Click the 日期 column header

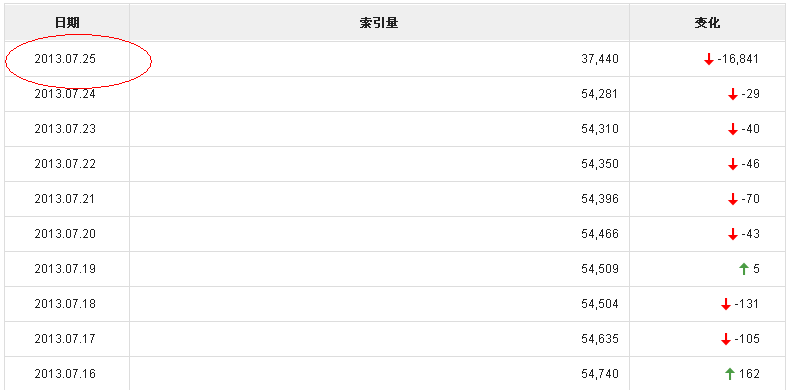pos(67,23)
